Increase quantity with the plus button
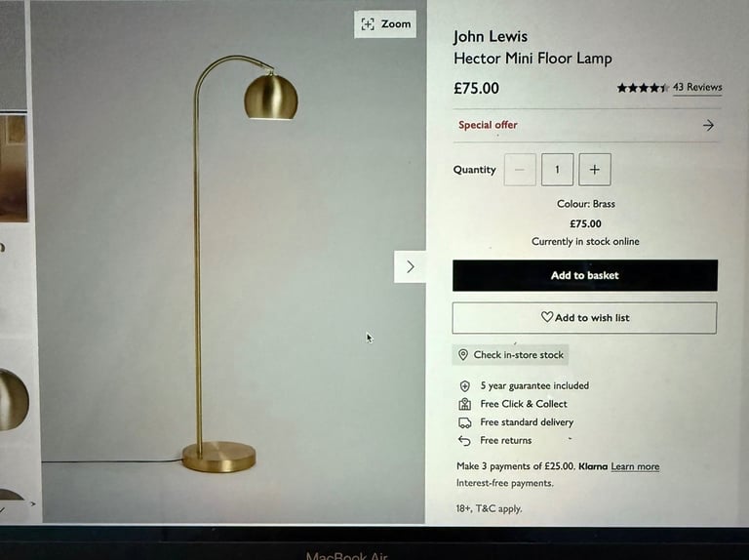 (x=595, y=170)
